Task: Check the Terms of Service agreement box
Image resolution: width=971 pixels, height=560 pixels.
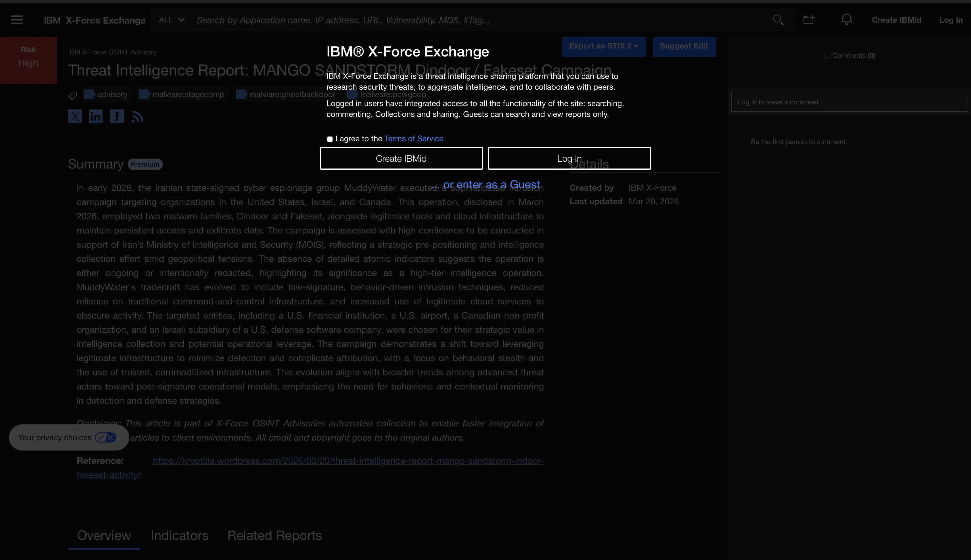Action: pyautogui.click(x=330, y=139)
